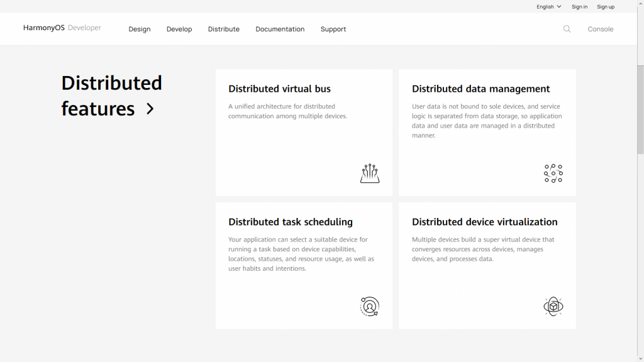The image size is (644, 362).
Task: Open the Distributed task scheduling card title
Action: pyautogui.click(x=291, y=222)
